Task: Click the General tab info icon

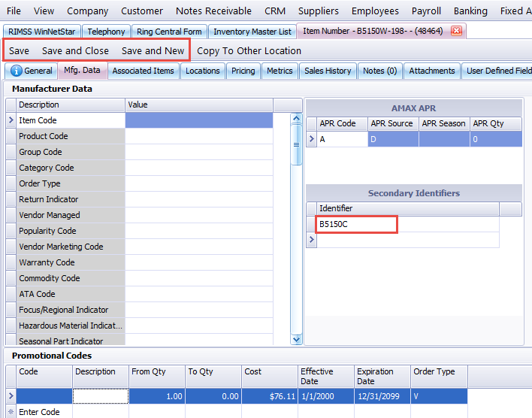Action: [16, 71]
